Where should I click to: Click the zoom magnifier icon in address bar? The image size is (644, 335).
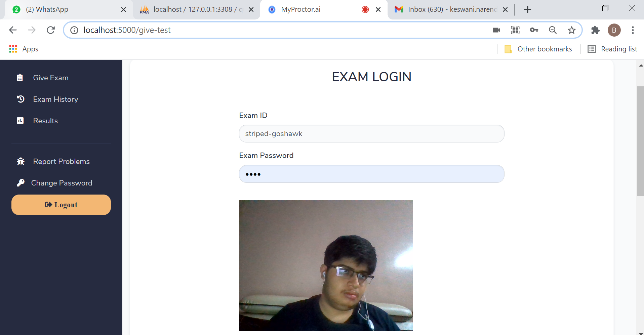click(553, 30)
